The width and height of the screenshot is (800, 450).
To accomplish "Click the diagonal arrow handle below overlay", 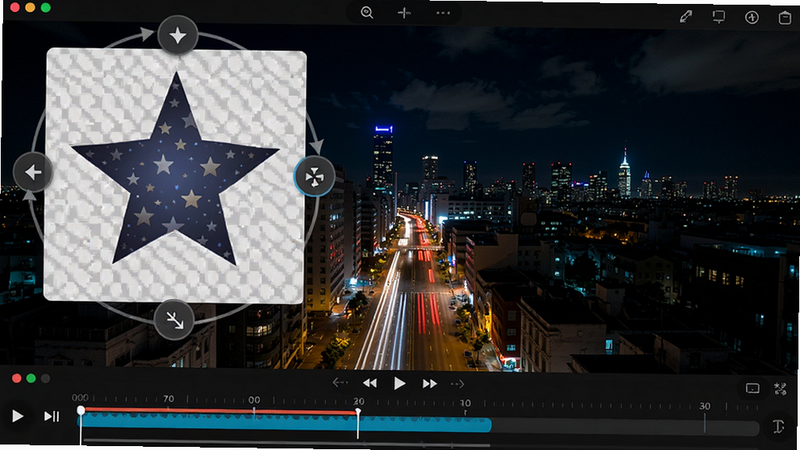I will point(174,320).
